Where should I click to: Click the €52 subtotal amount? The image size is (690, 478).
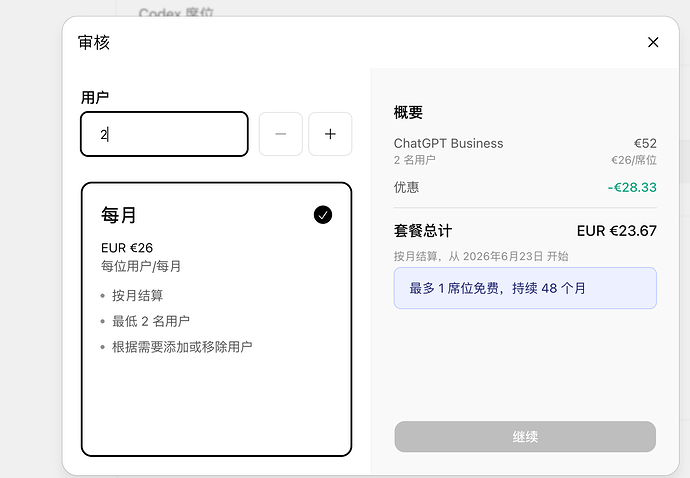pos(645,143)
